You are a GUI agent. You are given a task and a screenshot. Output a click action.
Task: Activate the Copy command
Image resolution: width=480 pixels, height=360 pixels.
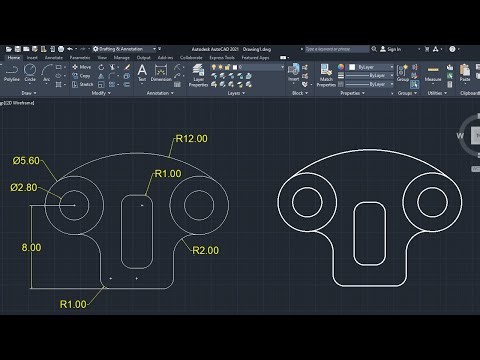click(x=81, y=76)
